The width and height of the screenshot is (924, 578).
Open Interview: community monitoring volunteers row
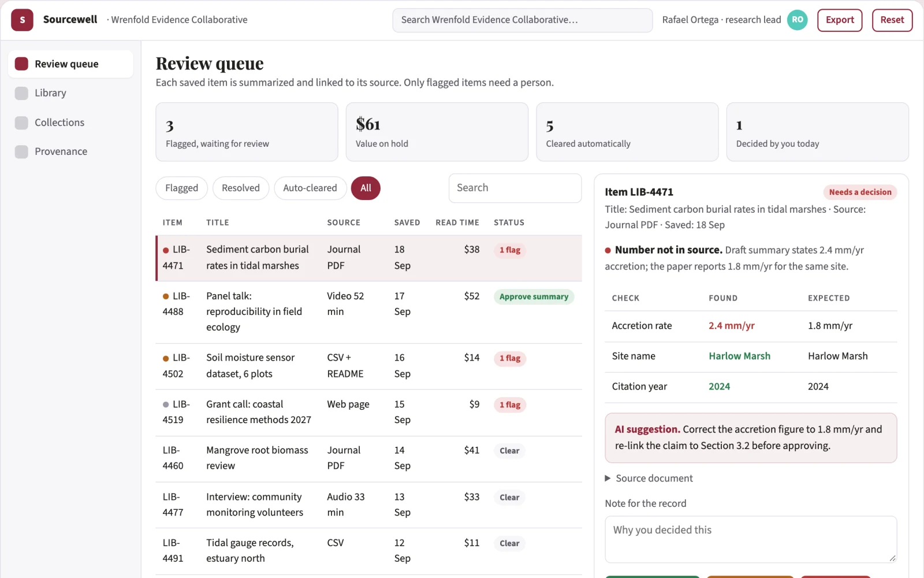coord(368,505)
